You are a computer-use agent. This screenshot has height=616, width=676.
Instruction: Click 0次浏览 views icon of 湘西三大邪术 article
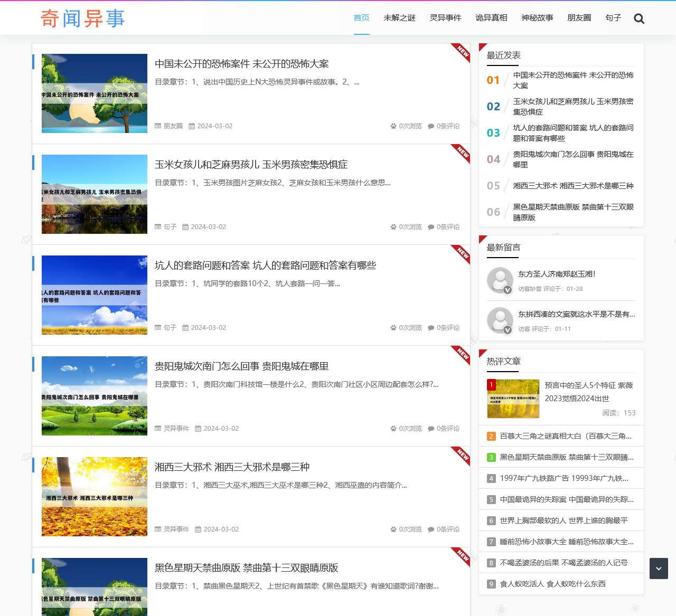pos(393,529)
